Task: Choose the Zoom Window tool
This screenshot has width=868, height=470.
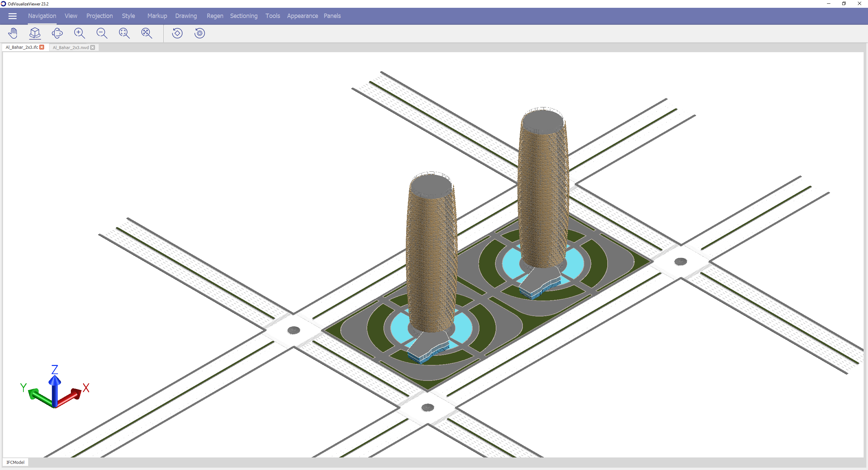Action: tap(124, 33)
